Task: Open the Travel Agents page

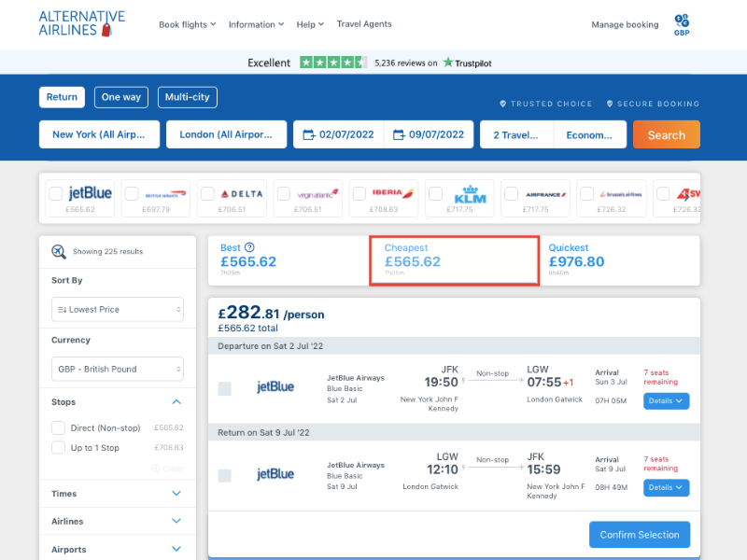Action: point(364,24)
